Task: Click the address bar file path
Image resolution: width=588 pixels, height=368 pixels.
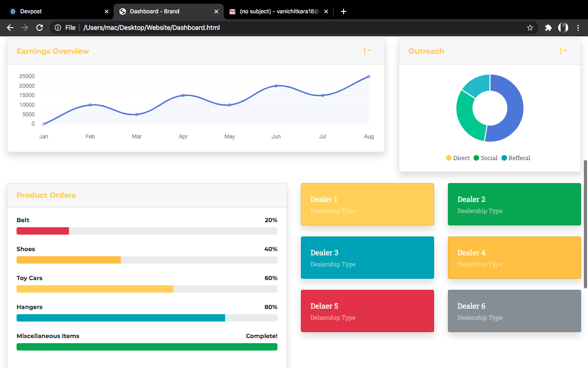Action: (x=152, y=27)
